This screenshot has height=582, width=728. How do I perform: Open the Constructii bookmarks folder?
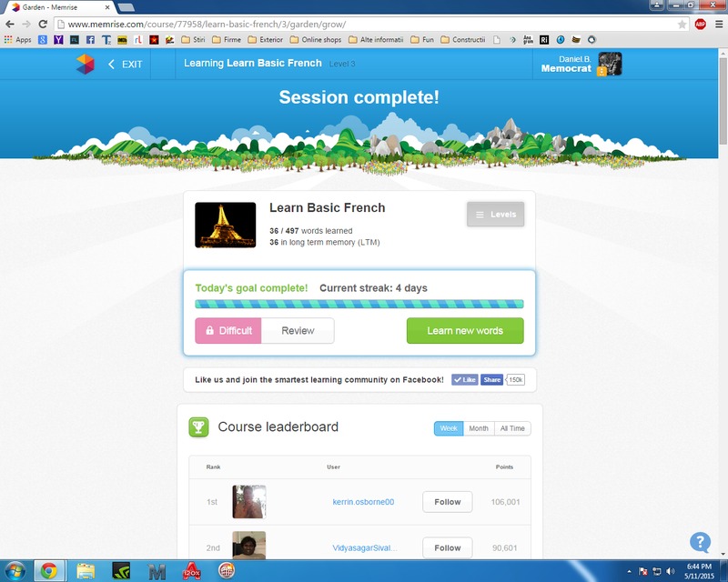[463, 40]
